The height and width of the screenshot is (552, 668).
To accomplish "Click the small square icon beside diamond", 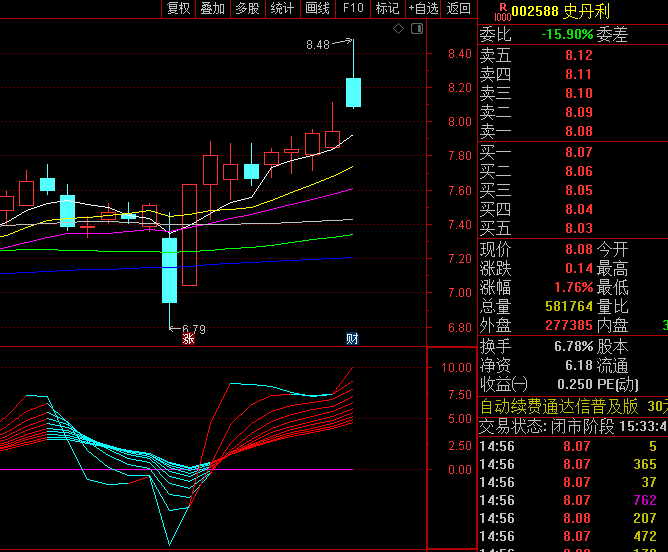I will [x=416, y=29].
